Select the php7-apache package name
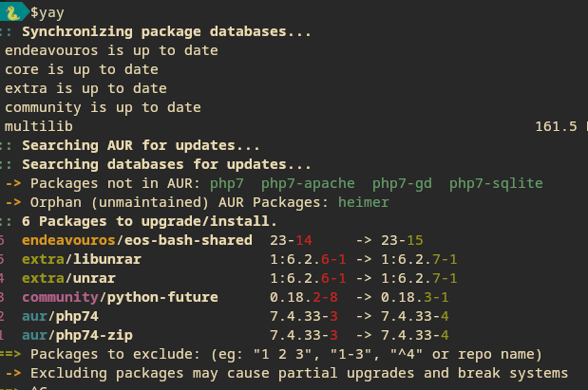 308,183
